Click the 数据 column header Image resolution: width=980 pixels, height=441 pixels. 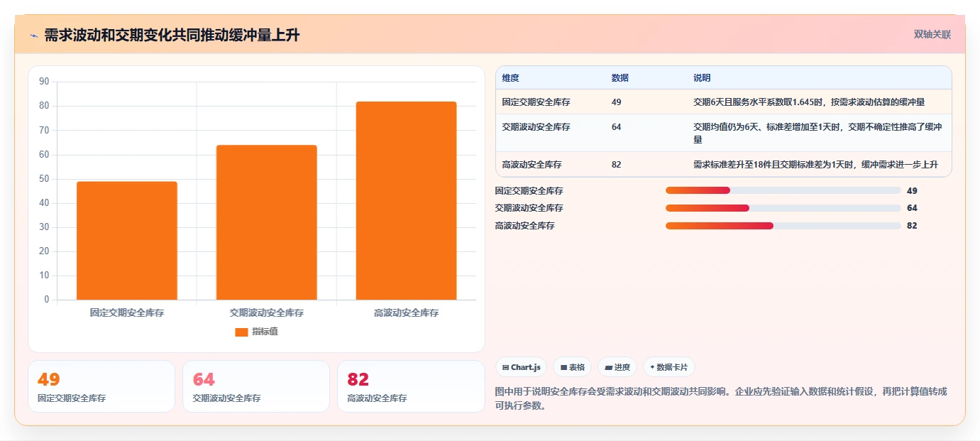620,78
